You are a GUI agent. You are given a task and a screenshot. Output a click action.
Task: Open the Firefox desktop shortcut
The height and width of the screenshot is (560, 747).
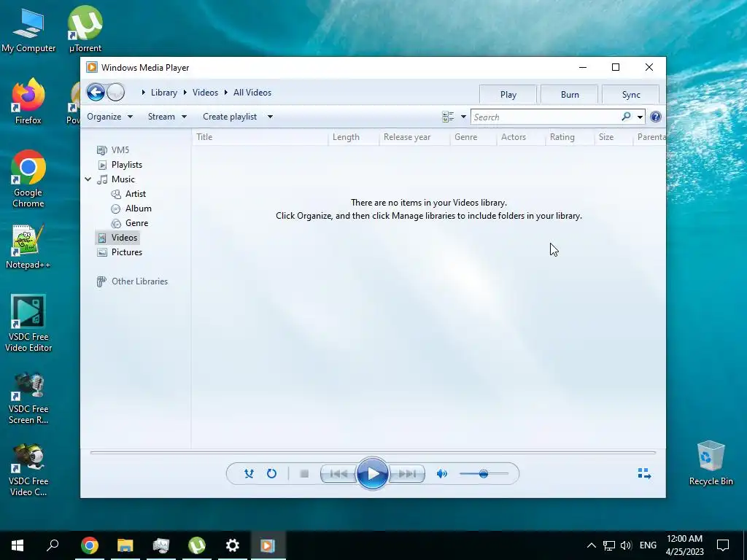pos(28,101)
